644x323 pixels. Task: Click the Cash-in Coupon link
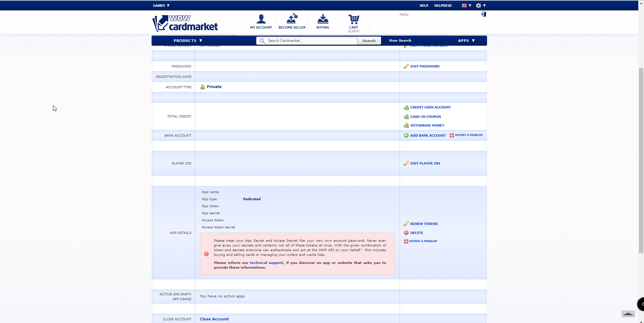point(426,117)
